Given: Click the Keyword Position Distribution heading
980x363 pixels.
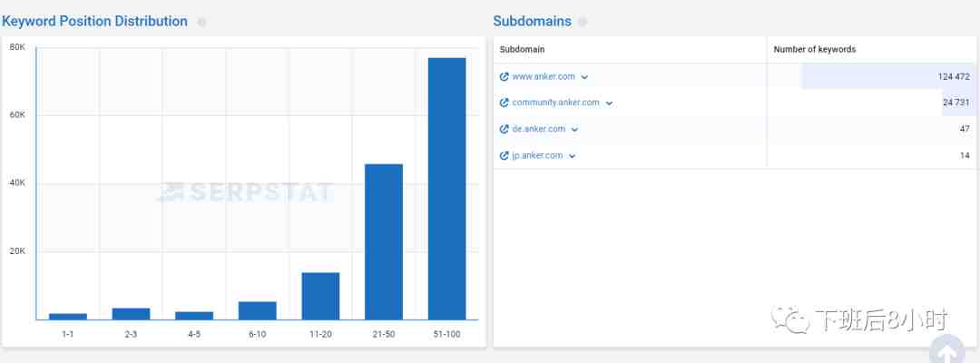Looking at the screenshot, I should (x=95, y=21).
